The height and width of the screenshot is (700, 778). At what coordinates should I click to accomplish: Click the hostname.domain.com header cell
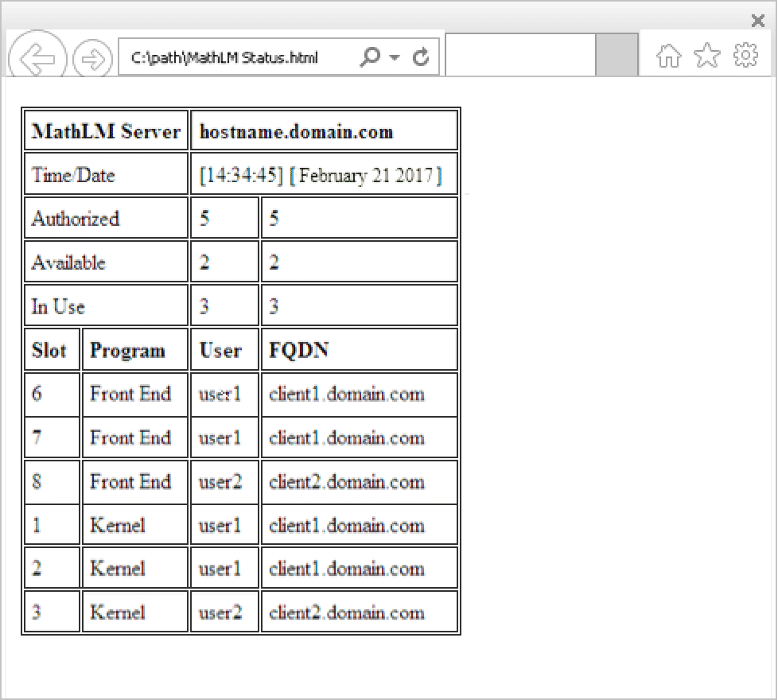324,132
